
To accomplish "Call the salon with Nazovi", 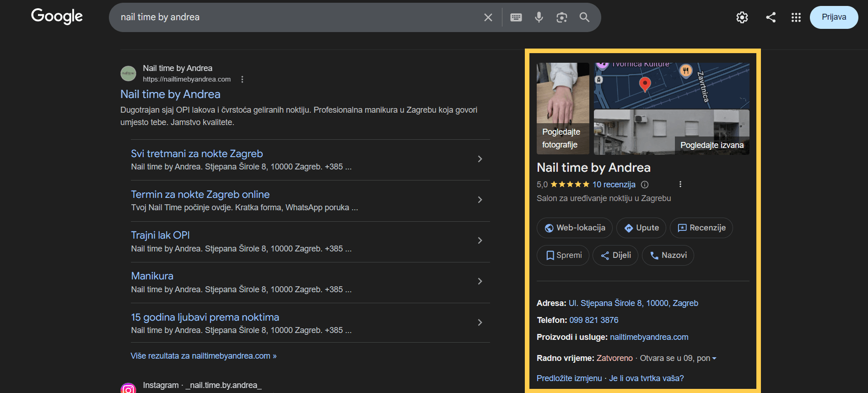I will pos(668,255).
